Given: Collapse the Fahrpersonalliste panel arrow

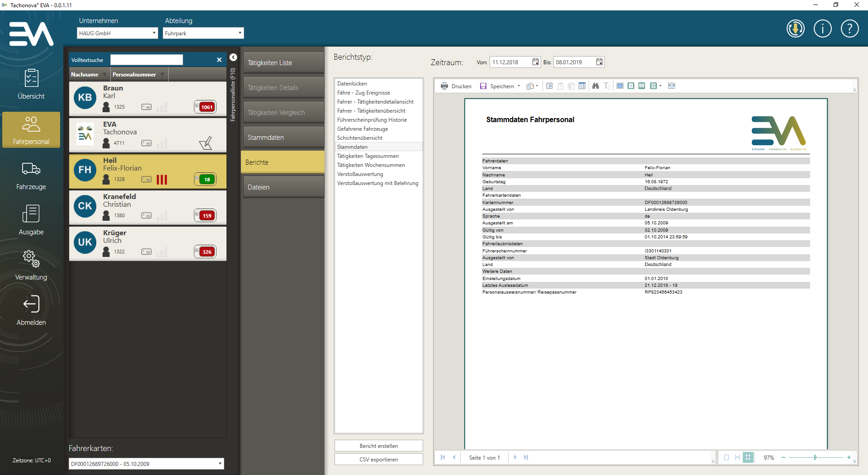Looking at the screenshot, I should point(233,57).
